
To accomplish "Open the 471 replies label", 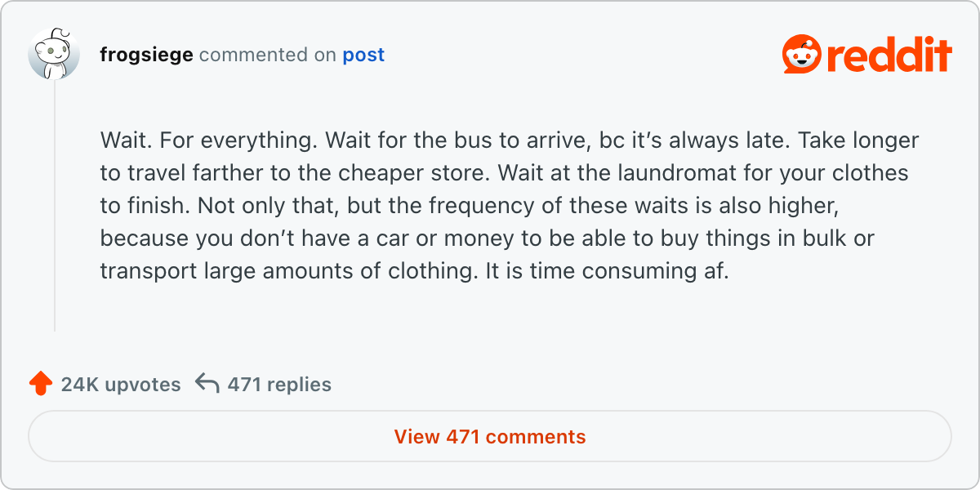I will [279, 385].
